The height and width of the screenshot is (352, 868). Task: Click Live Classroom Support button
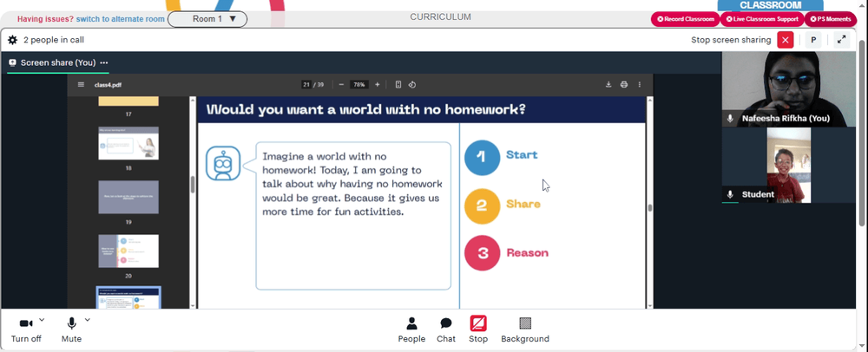pyautogui.click(x=761, y=19)
